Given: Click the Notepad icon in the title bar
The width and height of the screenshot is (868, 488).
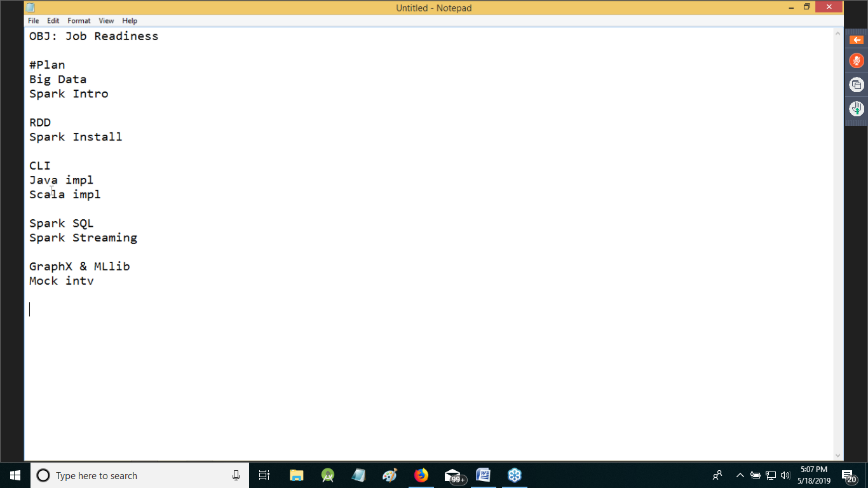Looking at the screenshot, I should click(31, 8).
